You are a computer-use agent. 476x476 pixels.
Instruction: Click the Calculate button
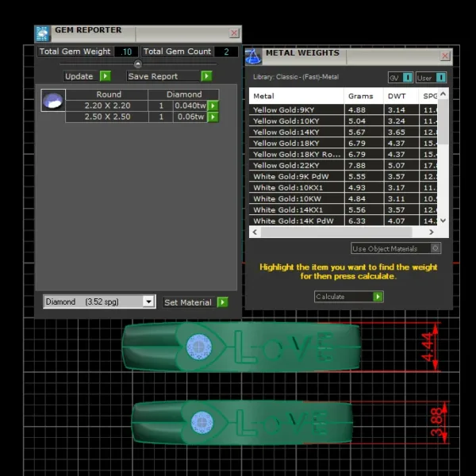pos(349,297)
